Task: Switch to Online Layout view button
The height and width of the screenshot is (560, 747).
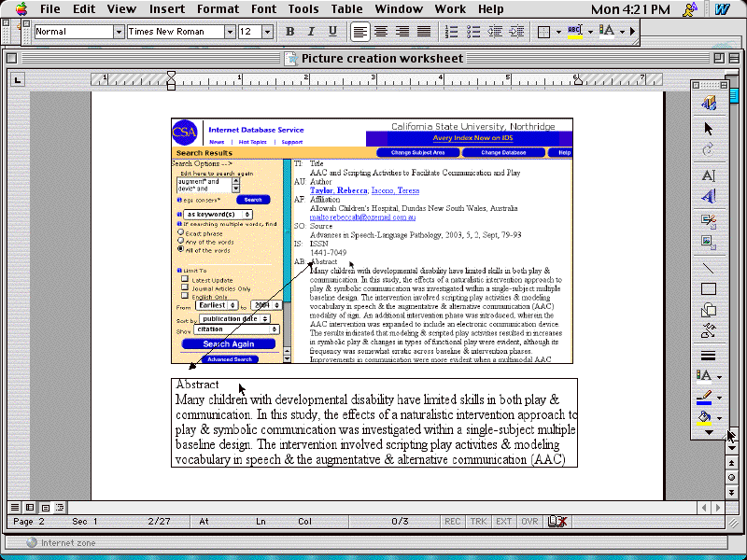Action: pyautogui.click(x=30, y=507)
